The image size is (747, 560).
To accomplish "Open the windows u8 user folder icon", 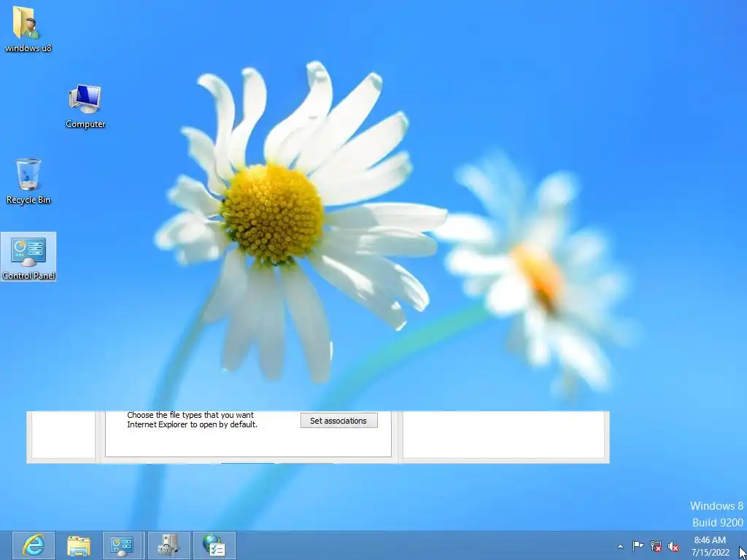I will 28,29.
